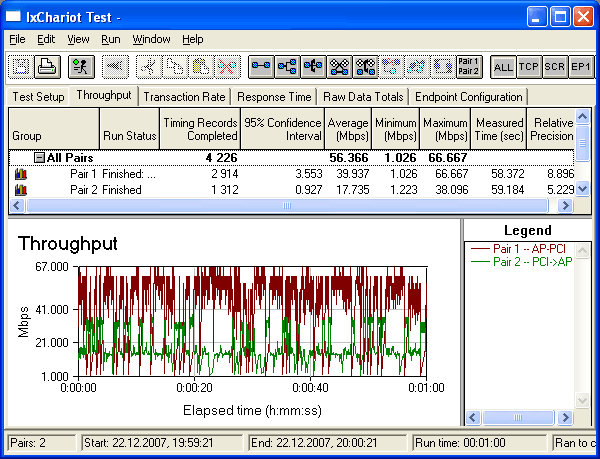Screen dimensions: 600x459
Task: Click the Group column header
Action: point(54,129)
